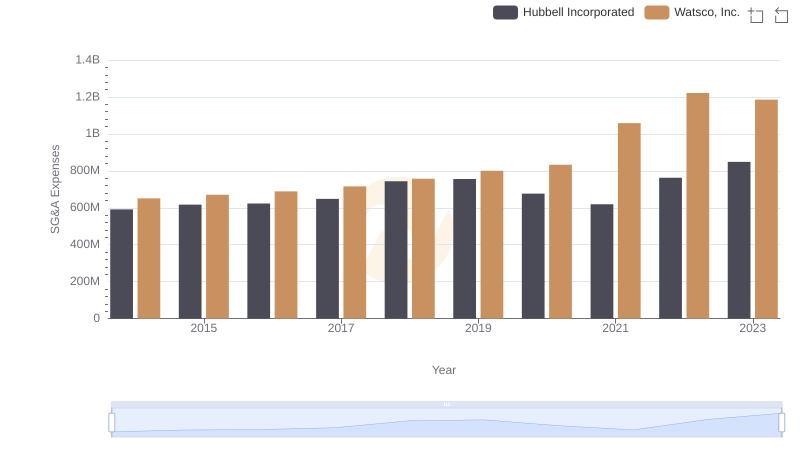This screenshot has width=800, height=461.
Task: Click the SG&A Expenses axis title
Action: pos(55,189)
